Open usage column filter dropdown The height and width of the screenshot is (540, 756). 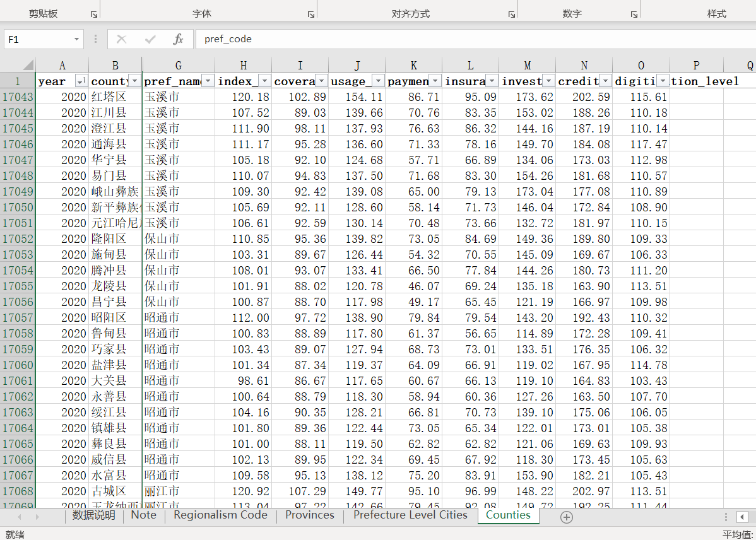click(379, 81)
